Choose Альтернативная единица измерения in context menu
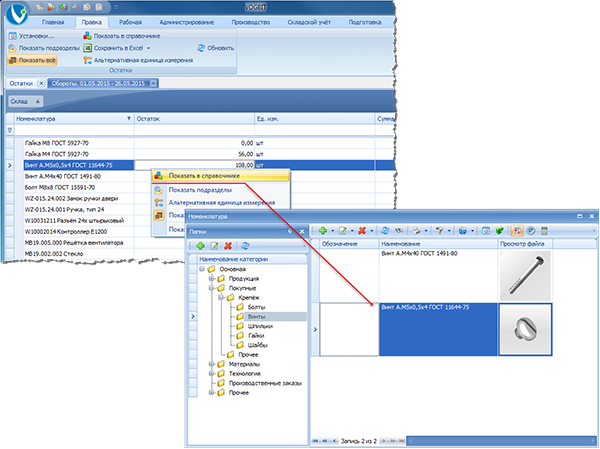This screenshot has width=600, height=449. click(222, 202)
